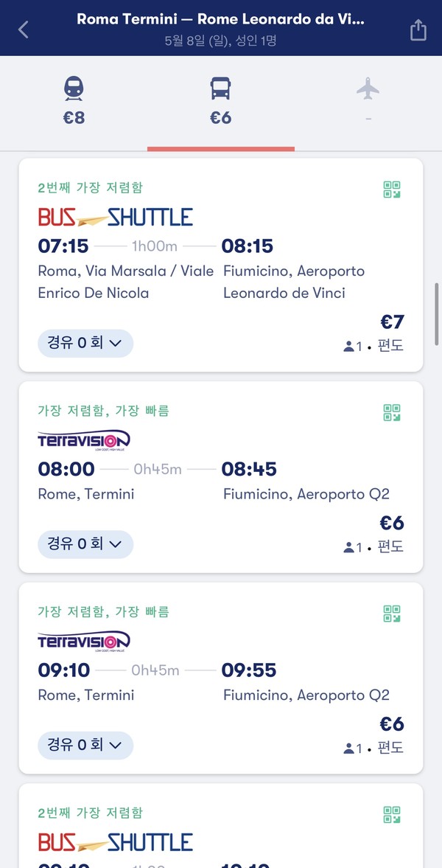Viewport: 442px width, 868px height.
Task: Open the share icon at top right
Action: pyautogui.click(x=418, y=29)
